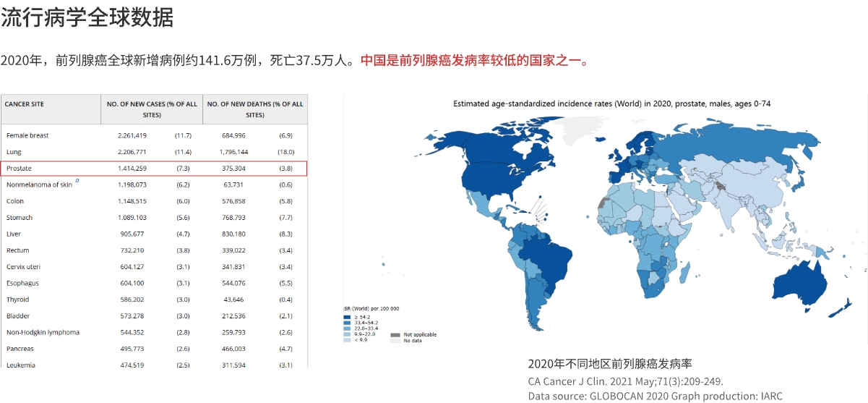
Task: Click the '33.4–54.2' legend swatch
Action: pyautogui.click(x=348, y=323)
